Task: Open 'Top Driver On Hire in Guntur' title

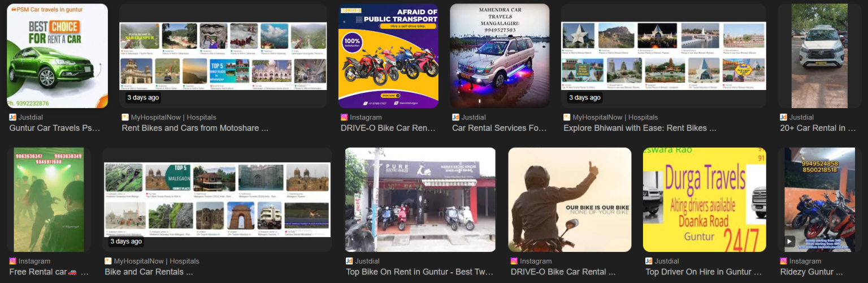Action: click(x=704, y=272)
